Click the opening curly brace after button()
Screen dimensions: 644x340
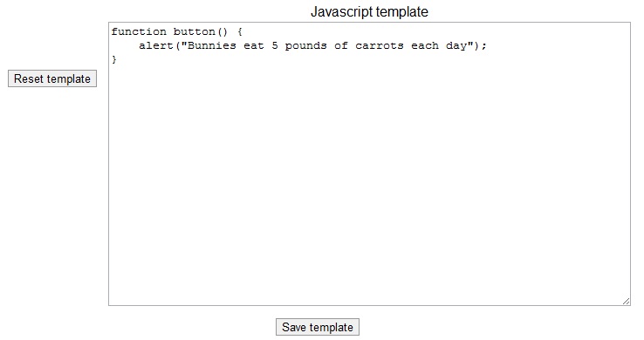coord(240,31)
